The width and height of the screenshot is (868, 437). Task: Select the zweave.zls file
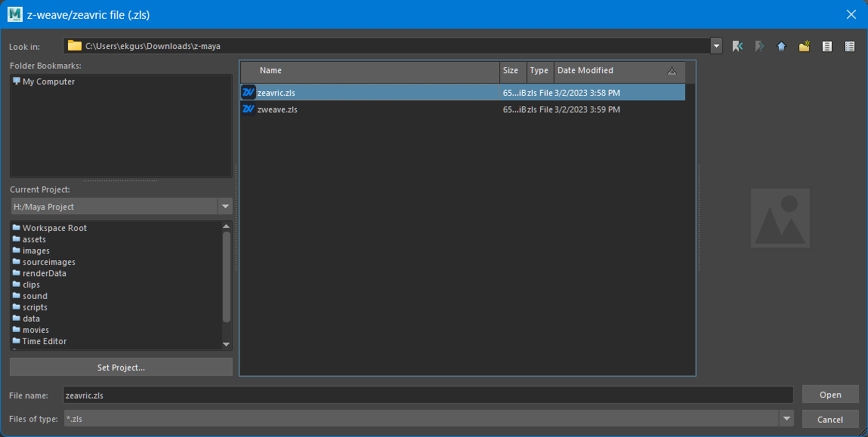point(463,109)
